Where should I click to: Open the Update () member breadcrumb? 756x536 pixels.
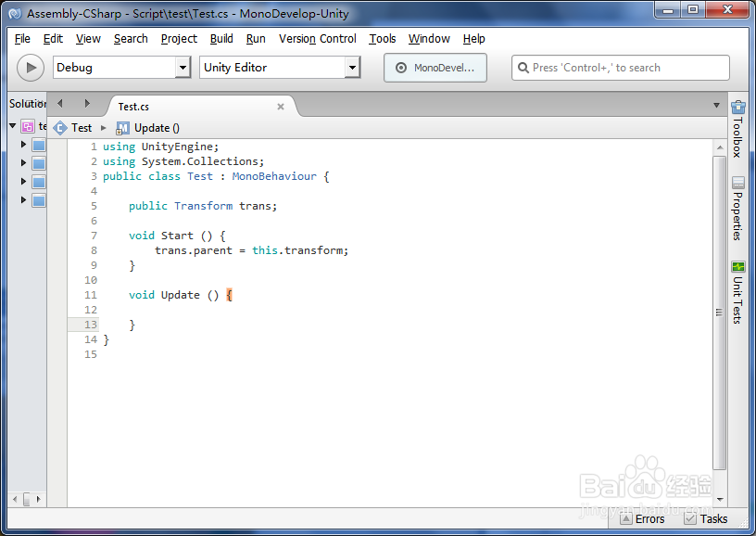(x=157, y=128)
